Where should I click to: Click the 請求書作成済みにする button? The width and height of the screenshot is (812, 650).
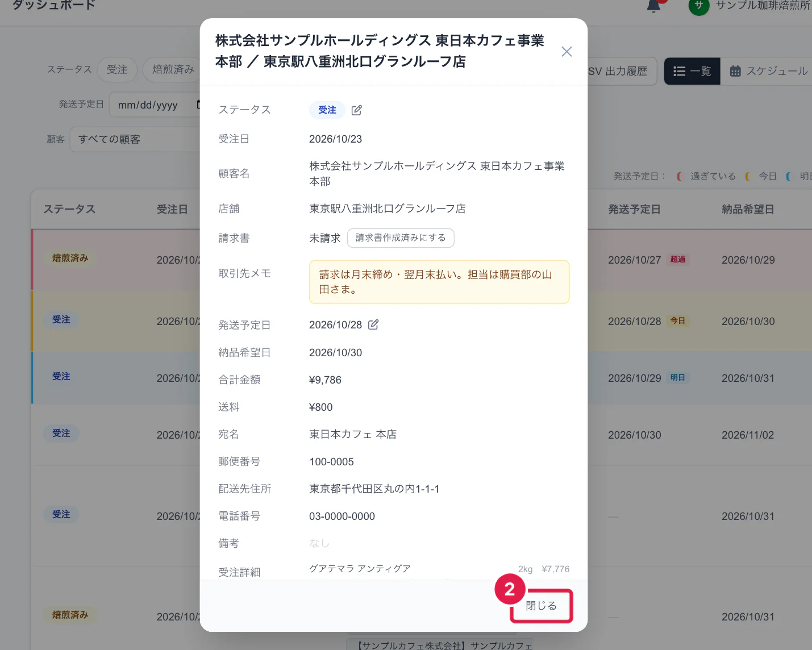[x=401, y=238]
